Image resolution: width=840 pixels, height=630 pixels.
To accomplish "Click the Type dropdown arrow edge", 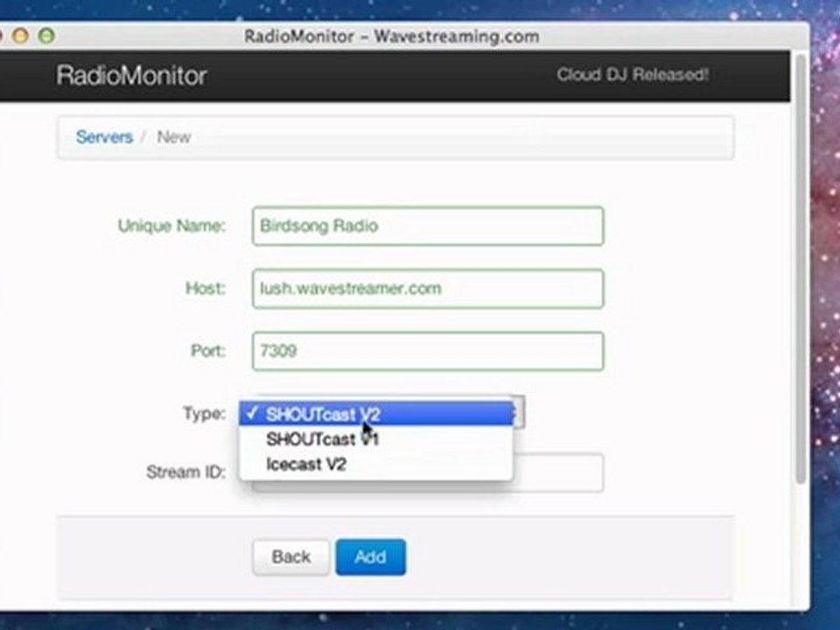I will [x=519, y=412].
